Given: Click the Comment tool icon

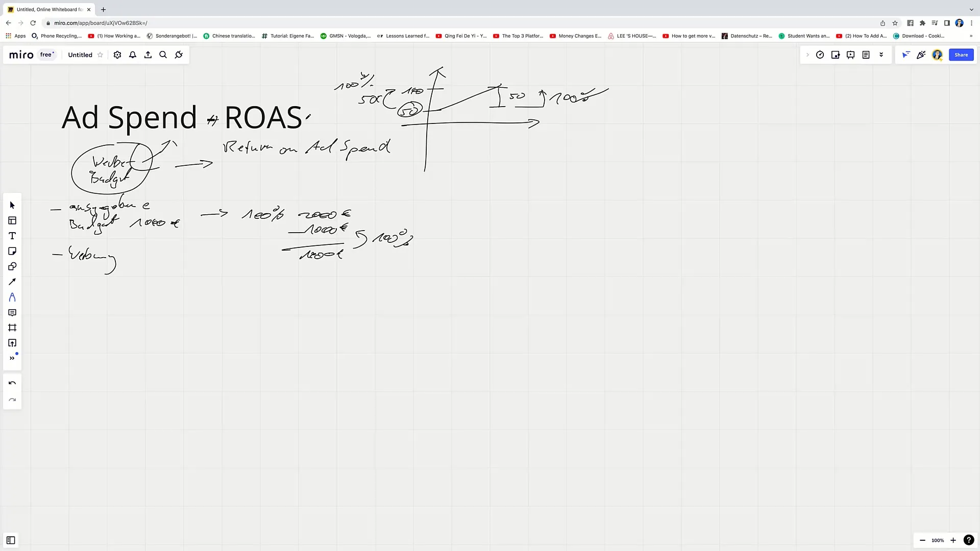Looking at the screenshot, I should tap(12, 312).
